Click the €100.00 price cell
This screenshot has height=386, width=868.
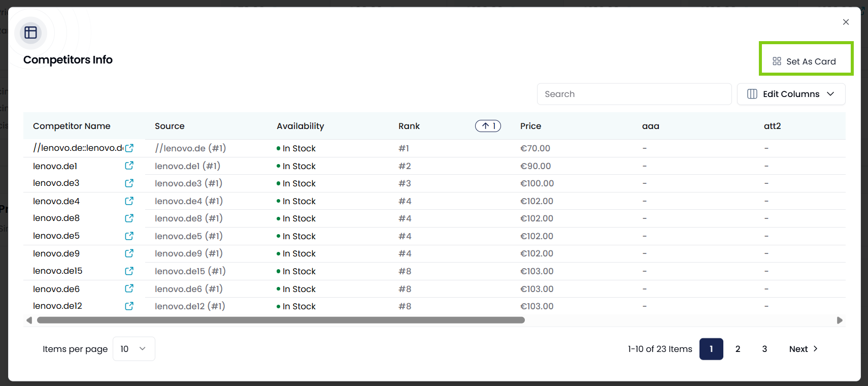[537, 183]
